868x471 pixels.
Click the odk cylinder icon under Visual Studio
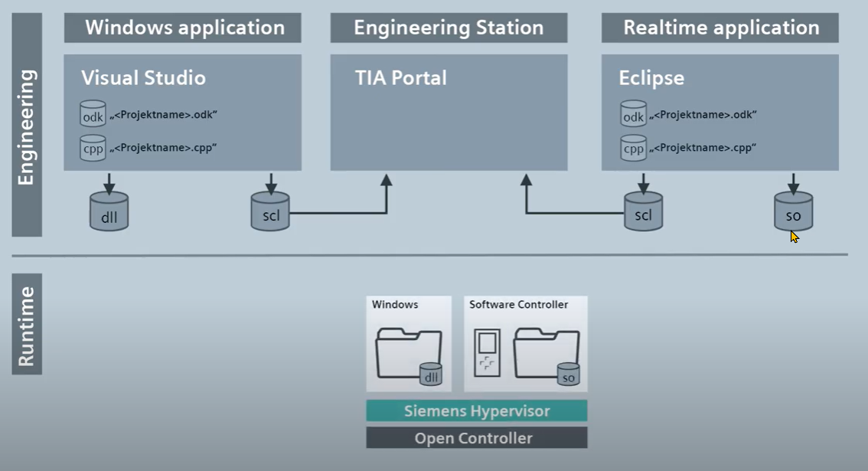coord(93,113)
